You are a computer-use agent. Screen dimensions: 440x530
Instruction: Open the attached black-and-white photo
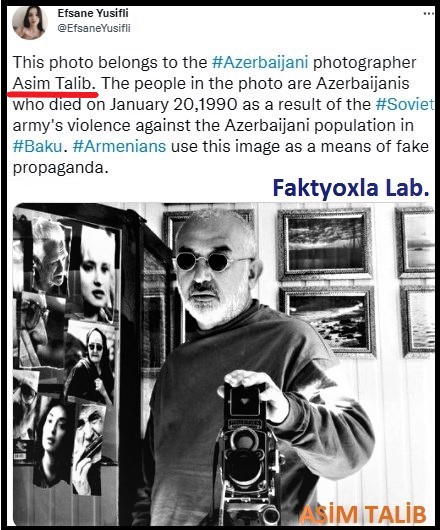click(223, 364)
